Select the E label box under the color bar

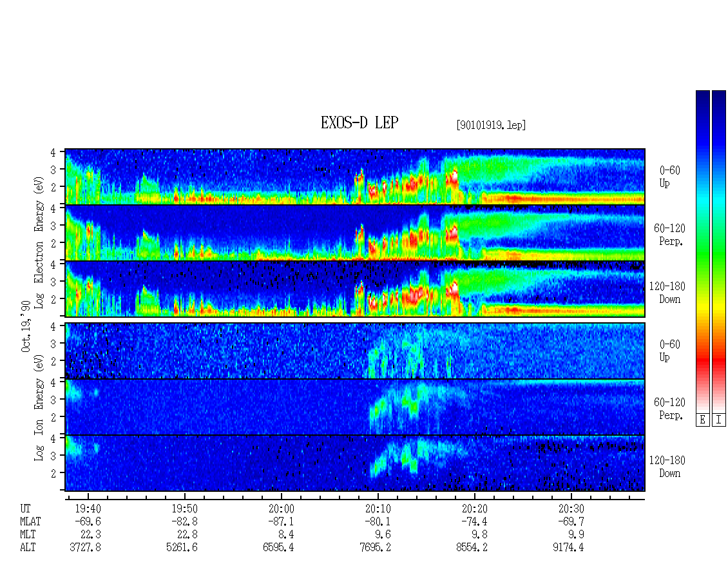(702, 420)
